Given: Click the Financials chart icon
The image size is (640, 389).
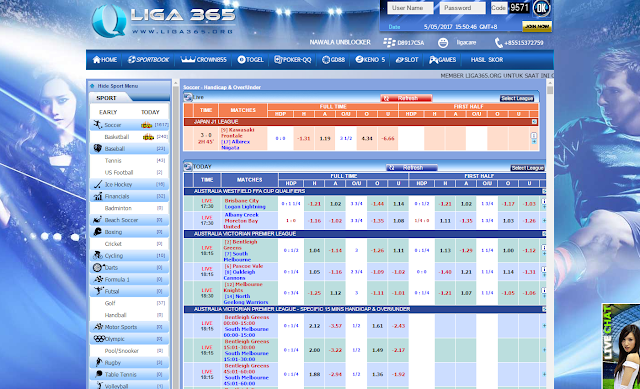Looking at the screenshot, I should click(x=97, y=196).
